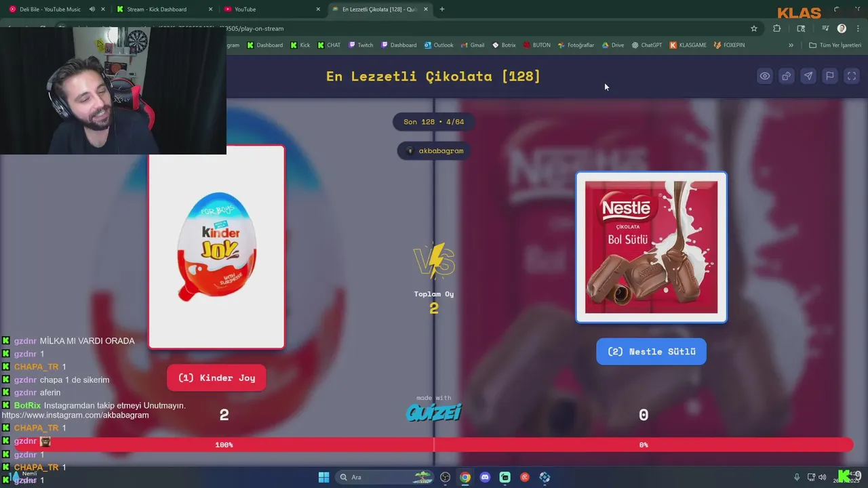Open the Gmail bookmark
Viewport: 868px width, 488px height.
pos(473,45)
